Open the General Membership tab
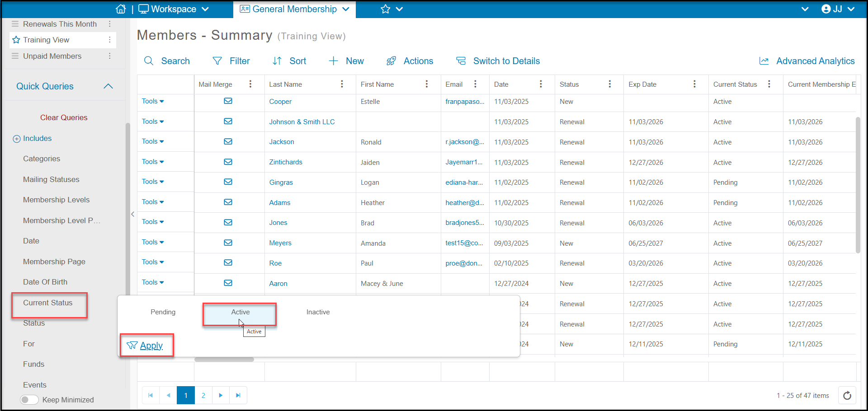The width and height of the screenshot is (868, 411). [x=294, y=9]
